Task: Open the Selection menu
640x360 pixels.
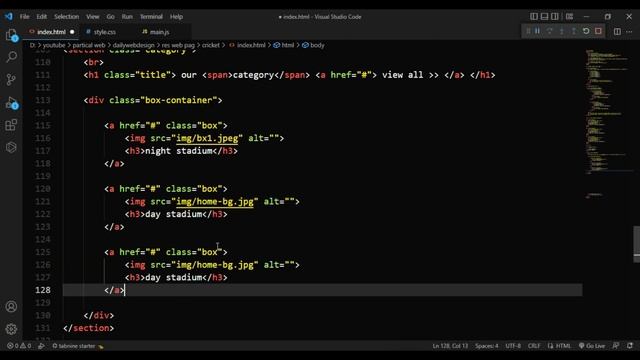Action: [x=67, y=17]
